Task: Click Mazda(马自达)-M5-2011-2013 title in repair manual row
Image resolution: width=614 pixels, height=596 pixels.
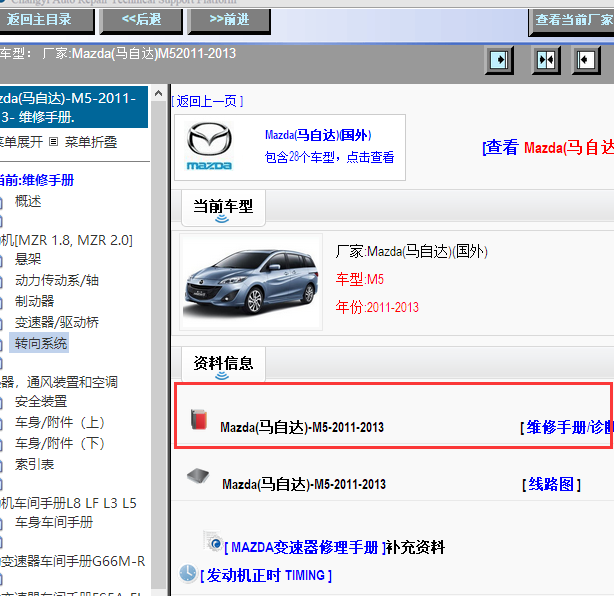Action: pos(302,428)
